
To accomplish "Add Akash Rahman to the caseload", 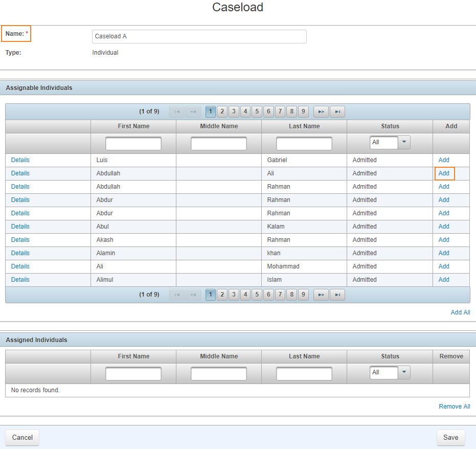I will pyautogui.click(x=444, y=240).
